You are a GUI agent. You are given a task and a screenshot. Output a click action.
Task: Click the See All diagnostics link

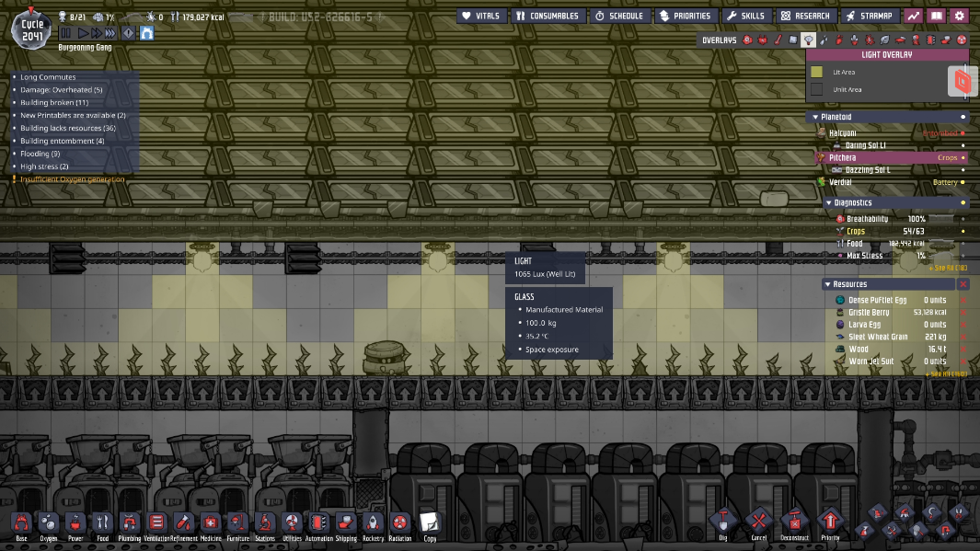pos(950,268)
